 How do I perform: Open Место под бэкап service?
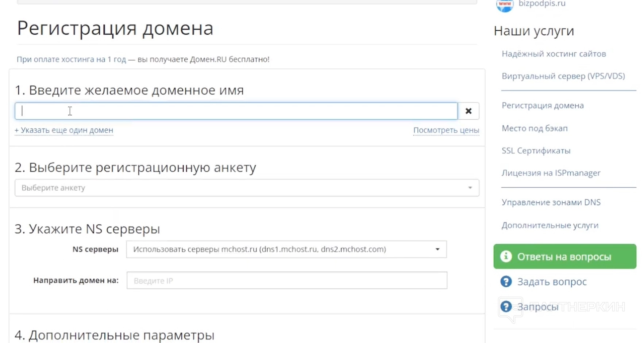coord(535,128)
